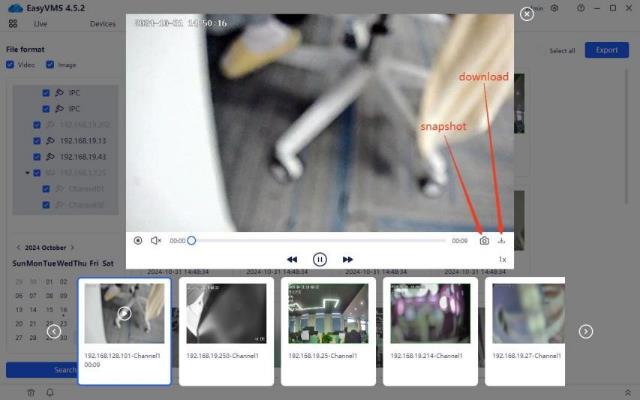Download the clip using the download icon

click(x=502, y=240)
